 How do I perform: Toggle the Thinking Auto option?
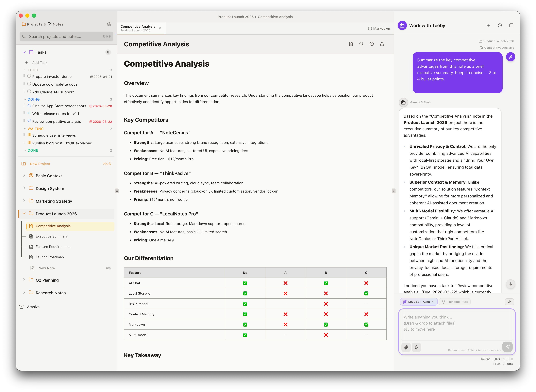(455, 302)
